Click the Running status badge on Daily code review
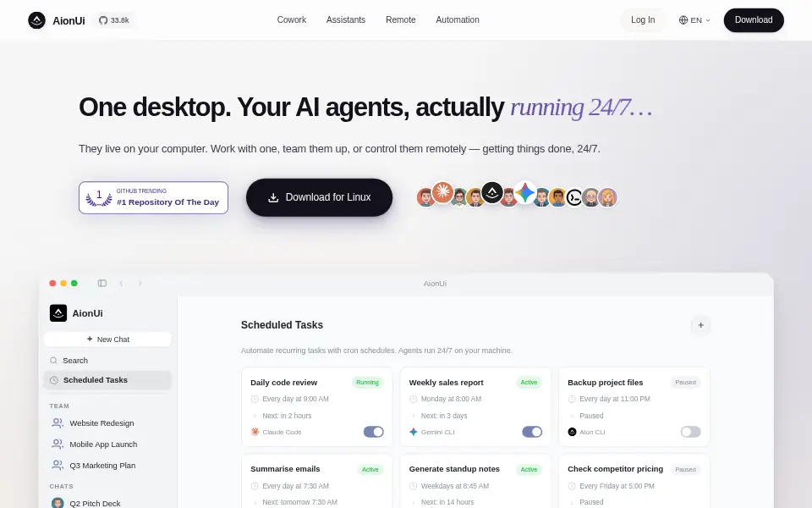This screenshot has width=812, height=508. point(367,383)
